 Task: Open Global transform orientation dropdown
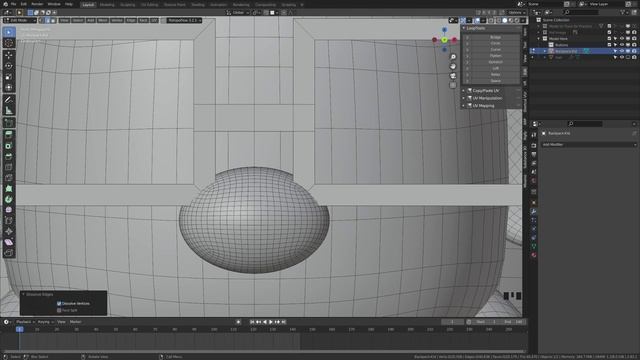click(x=238, y=13)
